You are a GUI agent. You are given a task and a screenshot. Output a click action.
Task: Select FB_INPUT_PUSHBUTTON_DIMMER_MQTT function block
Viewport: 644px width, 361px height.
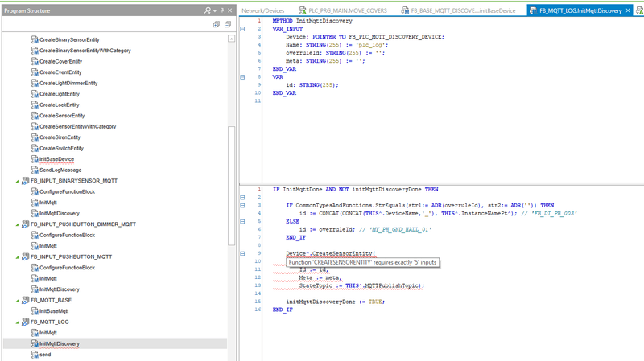coord(83,224)
